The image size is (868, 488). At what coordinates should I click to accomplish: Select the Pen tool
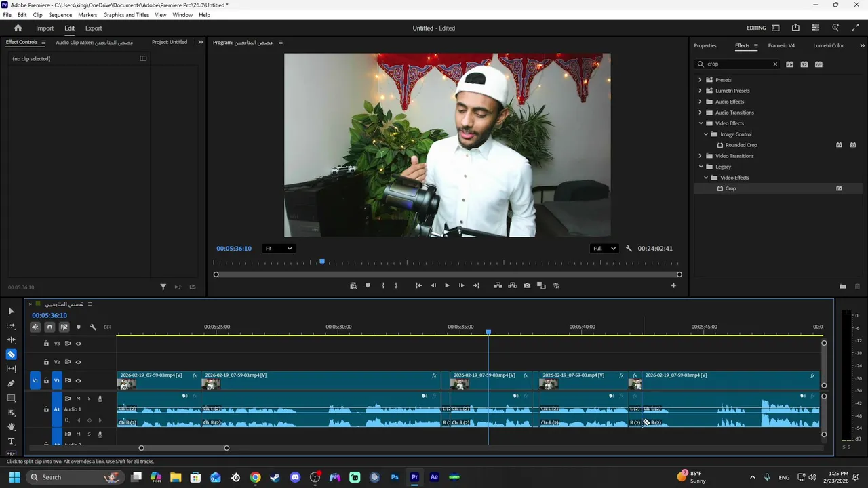[11, 384]
